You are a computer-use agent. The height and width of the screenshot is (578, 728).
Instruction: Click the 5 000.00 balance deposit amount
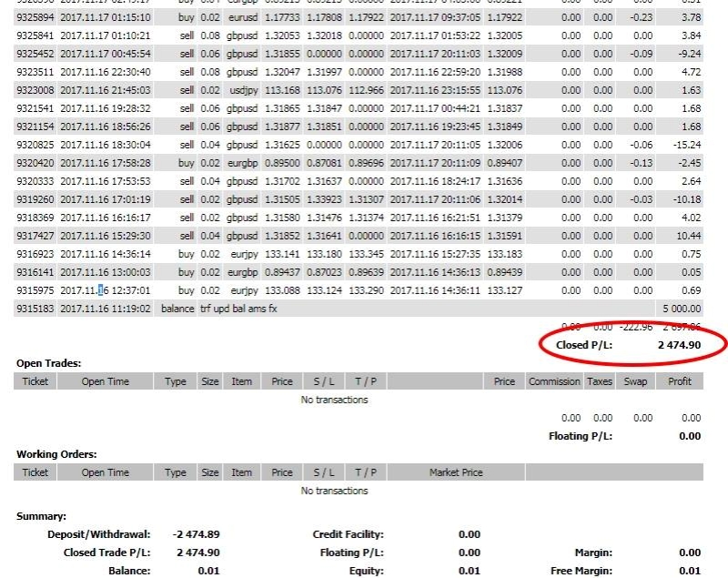click(x=682, y=309)
